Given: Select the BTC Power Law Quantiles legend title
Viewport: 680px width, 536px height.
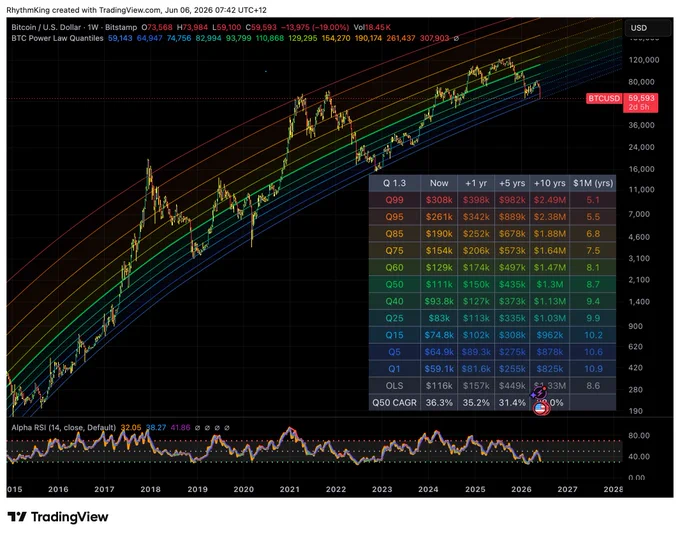Looking at the screenshot, I should pyautogui.click(x=57, y=38).
